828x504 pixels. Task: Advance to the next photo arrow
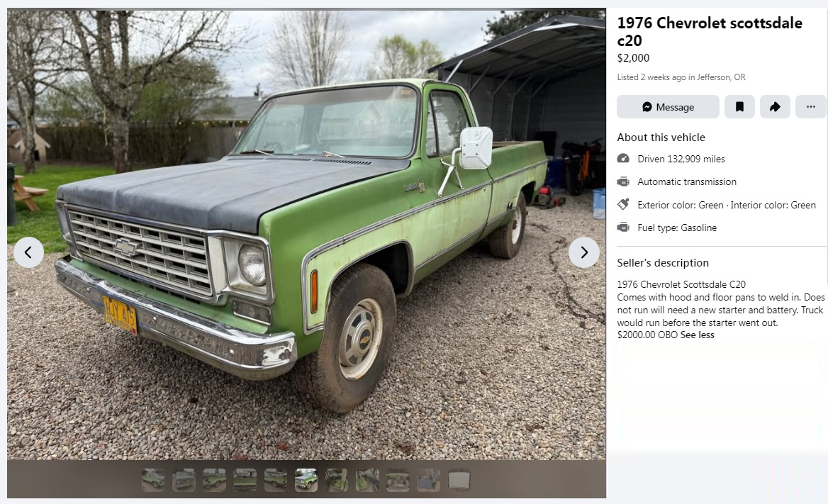tap(584, 252)
